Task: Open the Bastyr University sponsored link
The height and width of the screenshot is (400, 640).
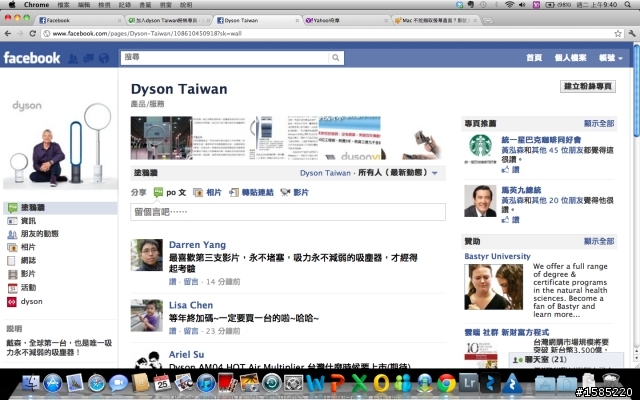Action: [497, 256]
